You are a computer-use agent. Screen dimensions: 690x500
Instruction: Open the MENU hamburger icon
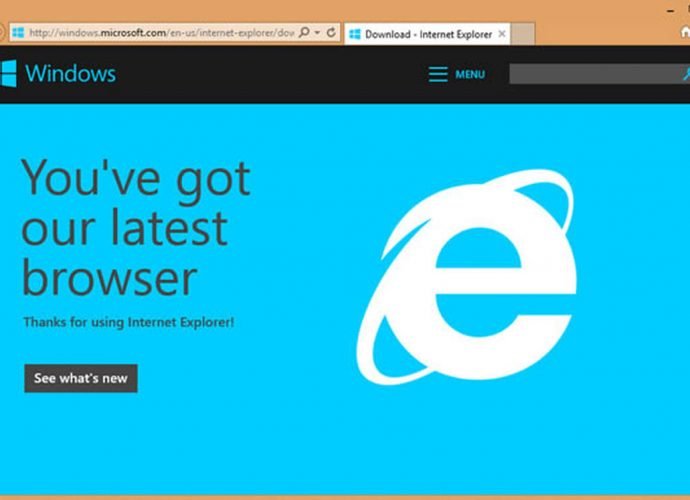438,74
